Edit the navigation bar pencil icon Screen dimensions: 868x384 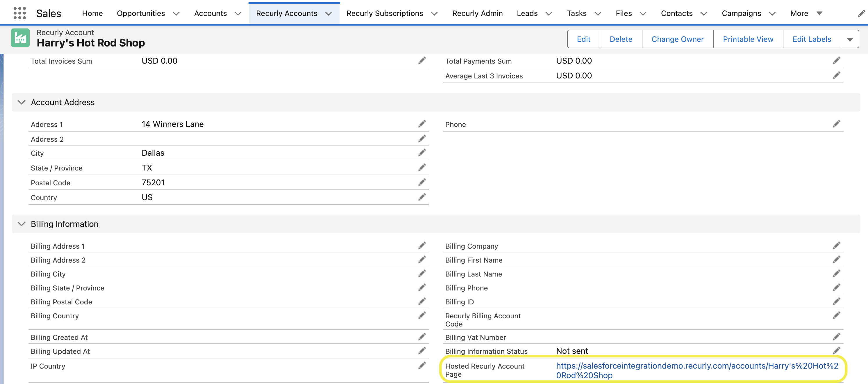[861, 13]
